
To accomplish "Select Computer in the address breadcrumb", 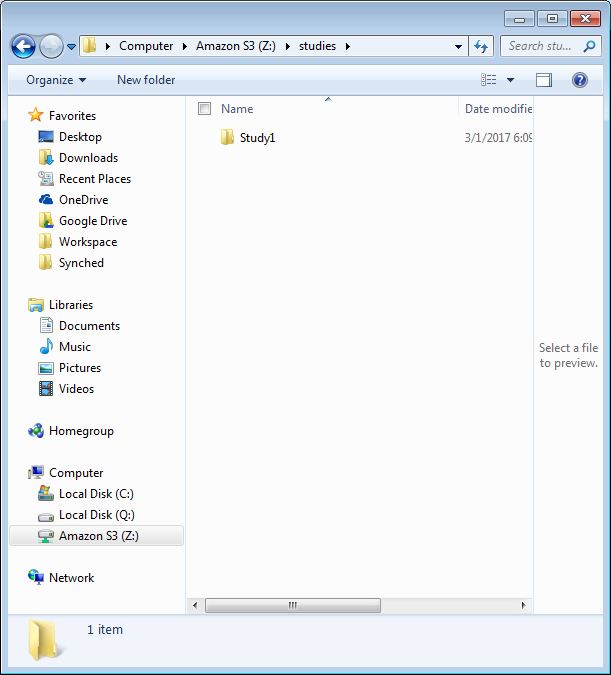I will pyautogui.click(x=146, y=46).
